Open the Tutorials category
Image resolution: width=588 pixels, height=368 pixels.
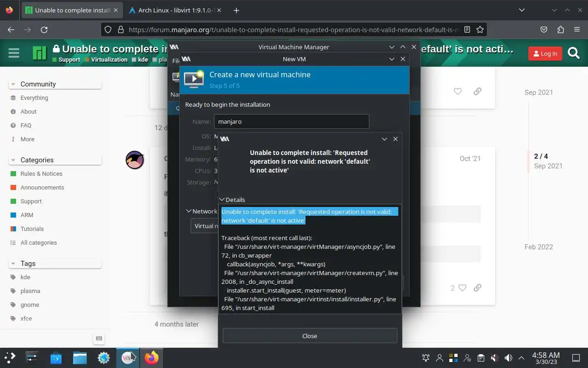pos(32,229)
